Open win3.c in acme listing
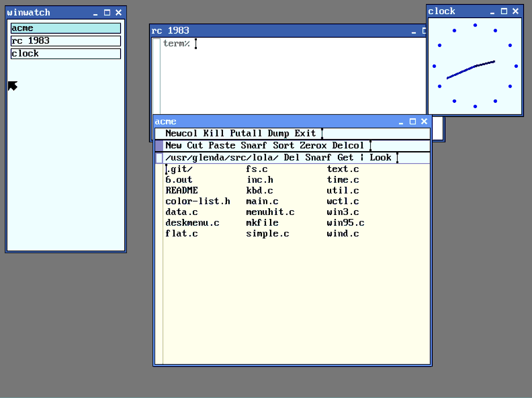 pyautogui.click(x=343, y=212)
